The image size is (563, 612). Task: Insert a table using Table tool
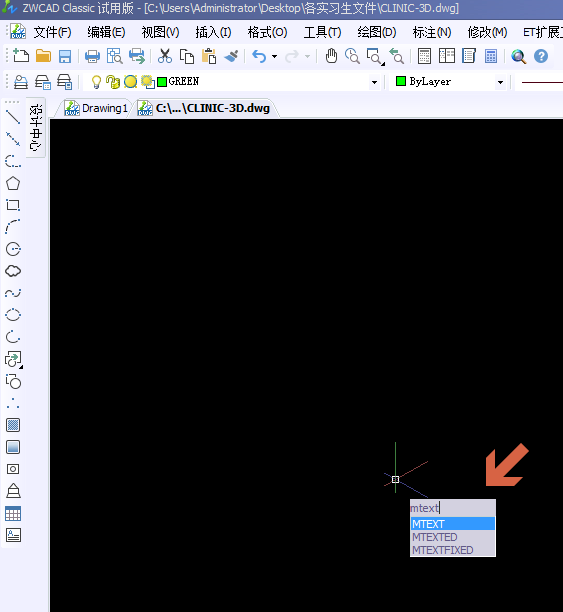13,514
